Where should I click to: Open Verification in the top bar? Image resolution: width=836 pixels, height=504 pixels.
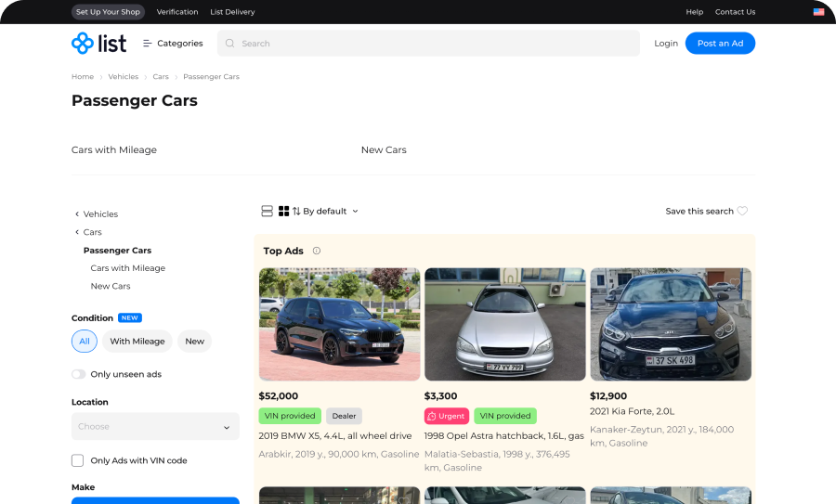tap(177, 12)
